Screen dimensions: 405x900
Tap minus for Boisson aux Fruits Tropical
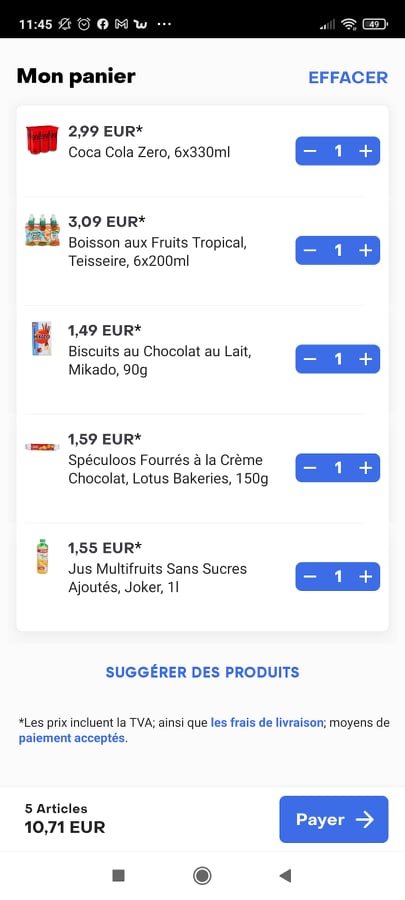tap(310, 250)
